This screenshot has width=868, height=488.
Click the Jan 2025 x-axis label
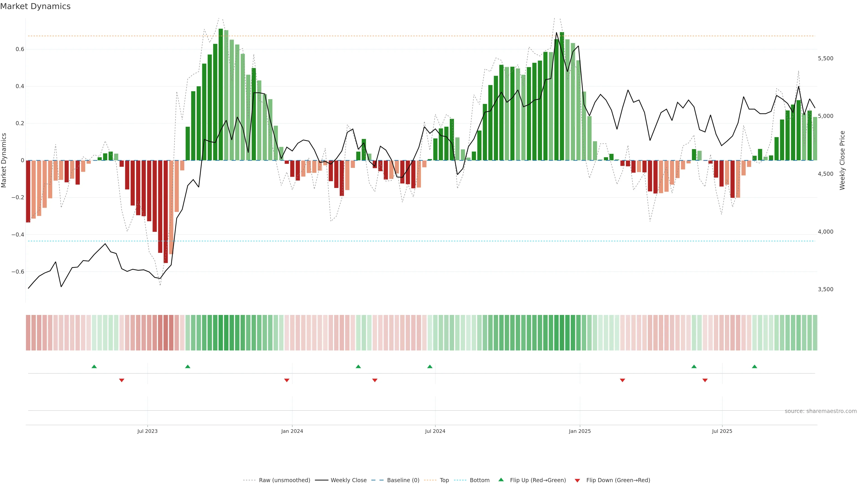(580, 431)
